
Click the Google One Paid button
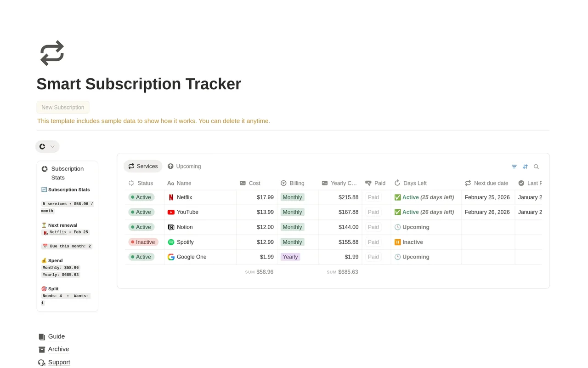coord(373,257)
